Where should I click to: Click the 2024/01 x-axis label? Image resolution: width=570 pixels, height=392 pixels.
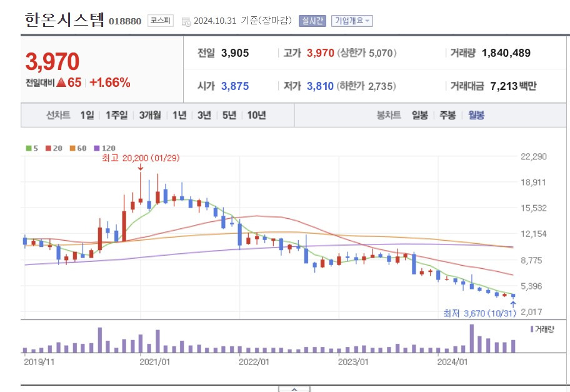click(x=452, y=362)
